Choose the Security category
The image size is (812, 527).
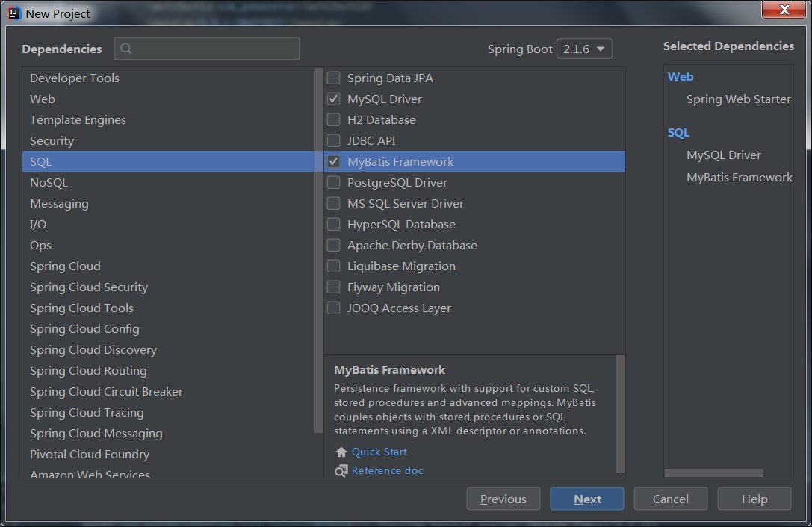pyautogui.click(x=168, y=141)
